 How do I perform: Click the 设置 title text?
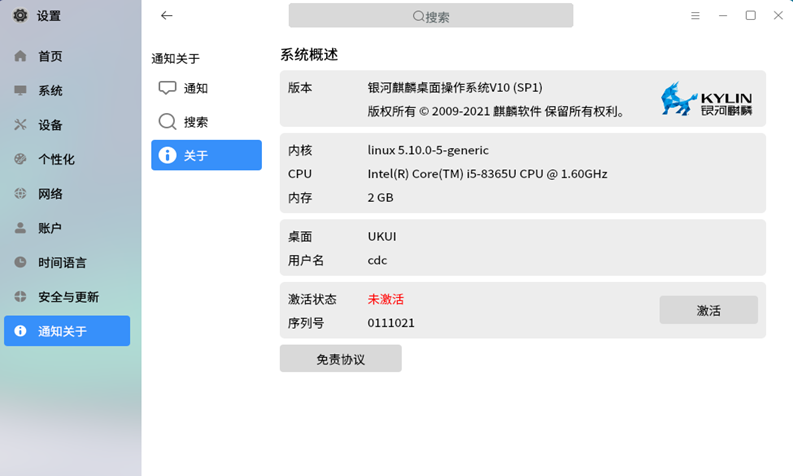(x=49, y=16)
